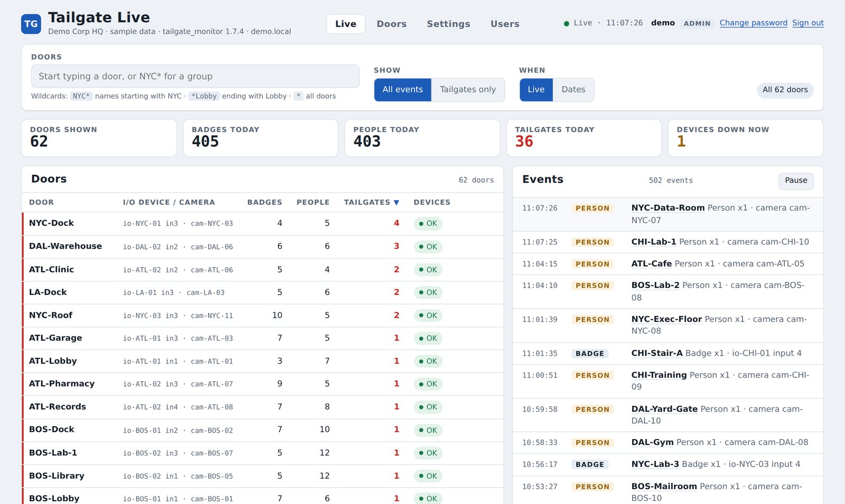The image size is (845, 504).
Task: Open the Settings tab
Action: (448, 24)
